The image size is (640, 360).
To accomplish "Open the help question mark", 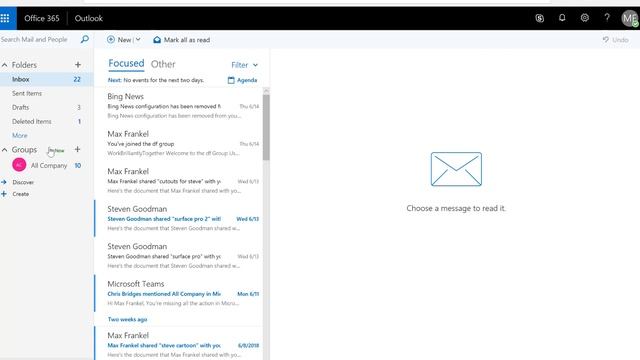I will 607,18.
